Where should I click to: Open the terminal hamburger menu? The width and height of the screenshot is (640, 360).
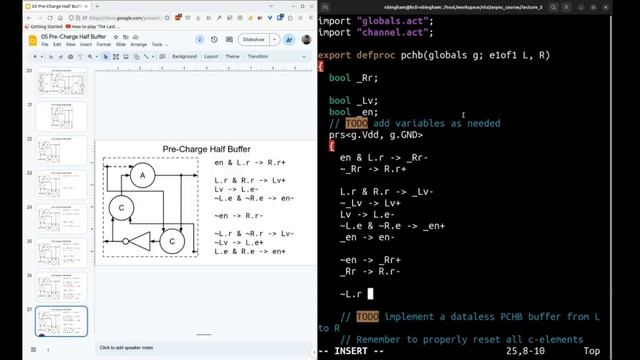click(x=566, y=7)
